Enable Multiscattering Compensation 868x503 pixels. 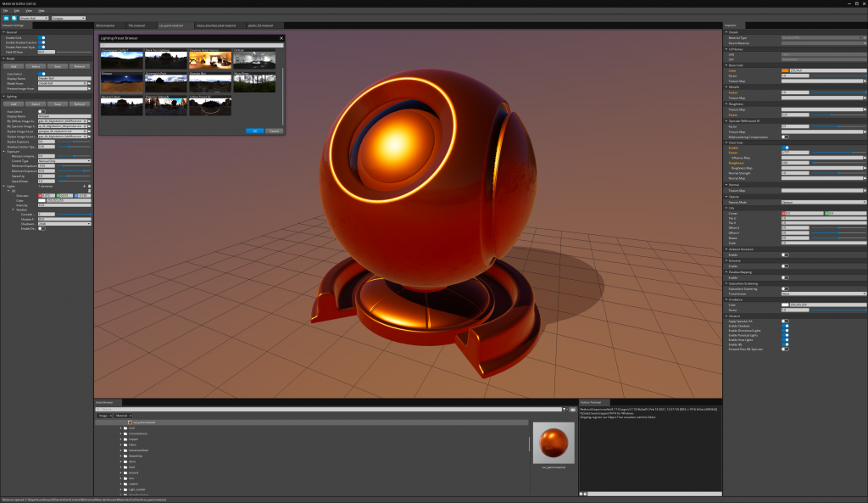click(784, 137)
